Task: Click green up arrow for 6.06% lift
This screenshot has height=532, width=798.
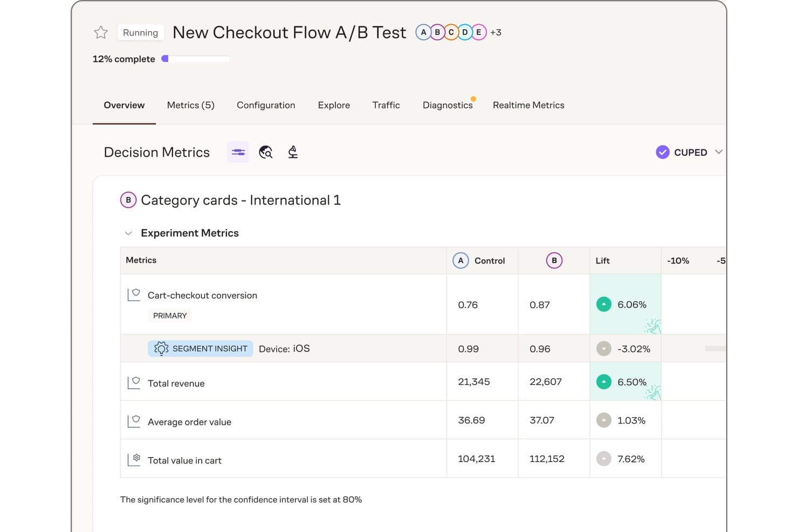Action: [x=604, y=305]
